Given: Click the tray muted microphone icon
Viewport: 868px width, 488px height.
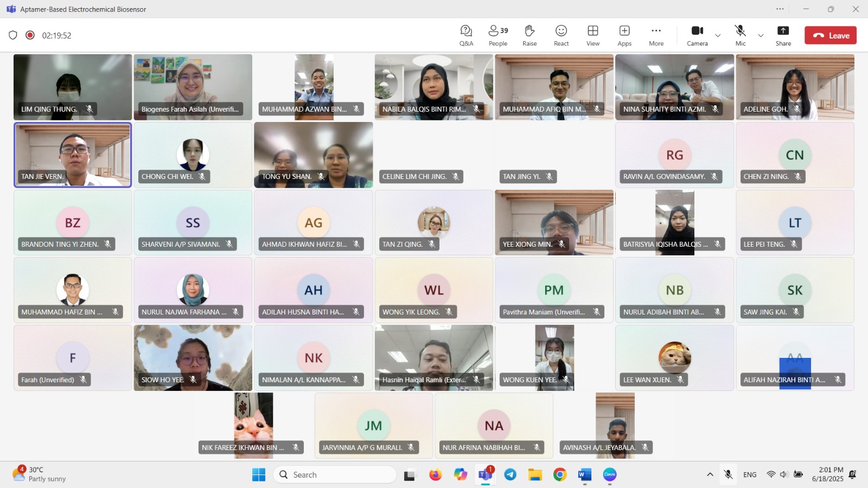Looking at the screenshot, I should (729, 474).
